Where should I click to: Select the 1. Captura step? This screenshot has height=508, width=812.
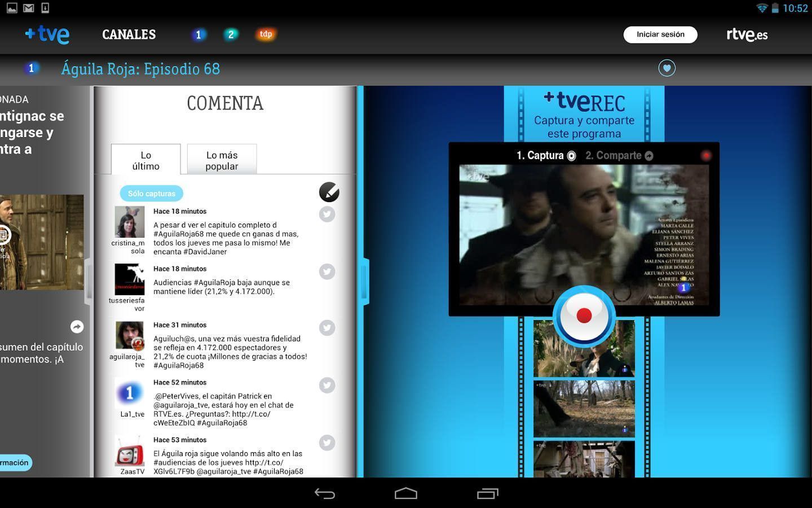pyautogui.click(x=546, y=155)
